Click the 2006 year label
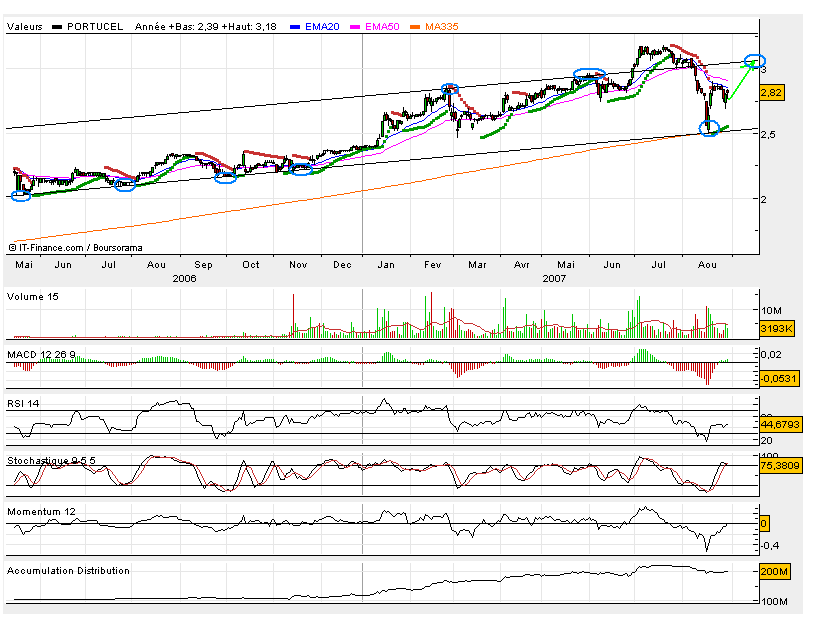 click(184, 278)
